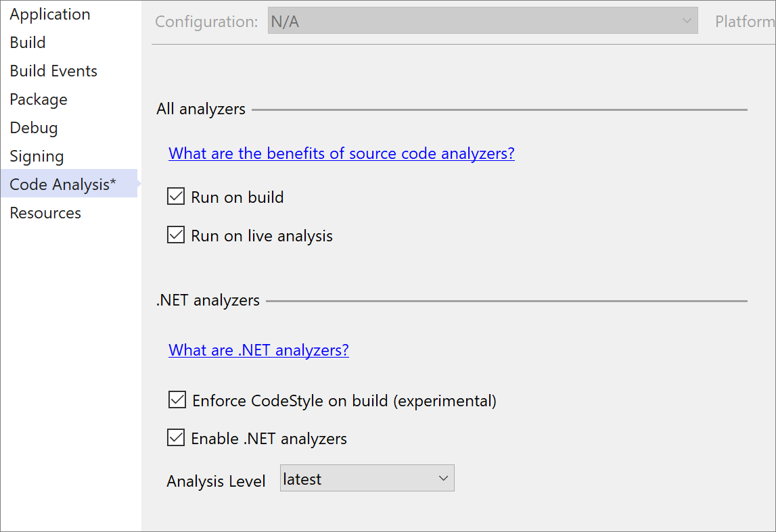Go to the Debug tab

(x=34, y=128)
